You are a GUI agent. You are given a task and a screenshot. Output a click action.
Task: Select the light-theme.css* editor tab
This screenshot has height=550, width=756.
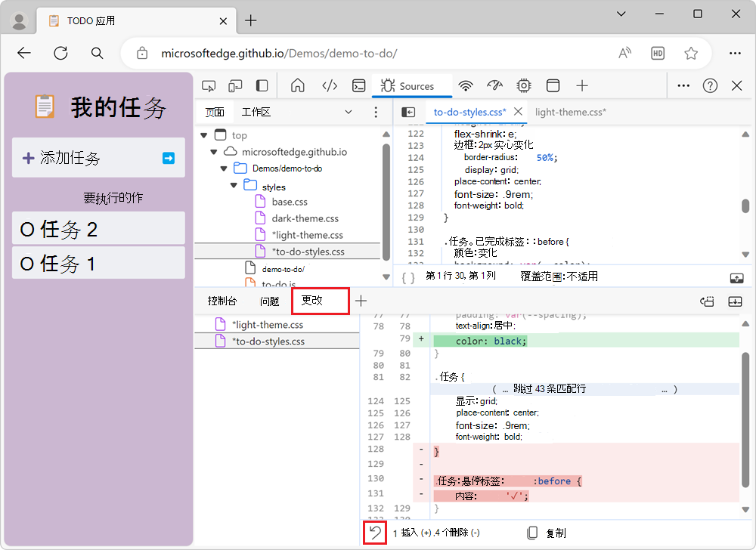tap(570, 113)
